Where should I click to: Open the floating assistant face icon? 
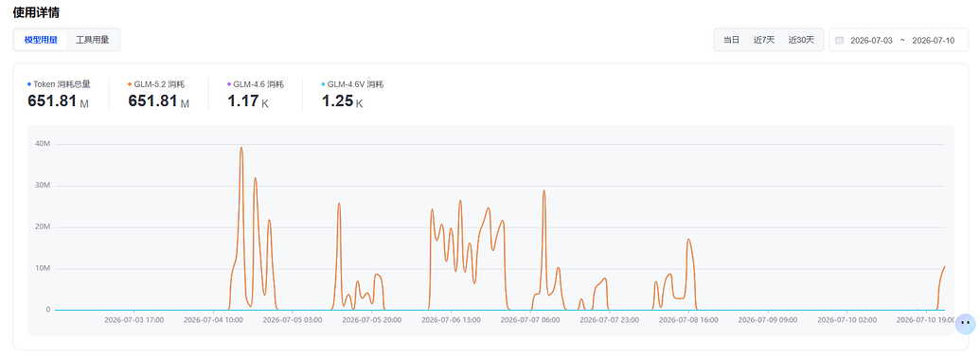coord(966,323)
